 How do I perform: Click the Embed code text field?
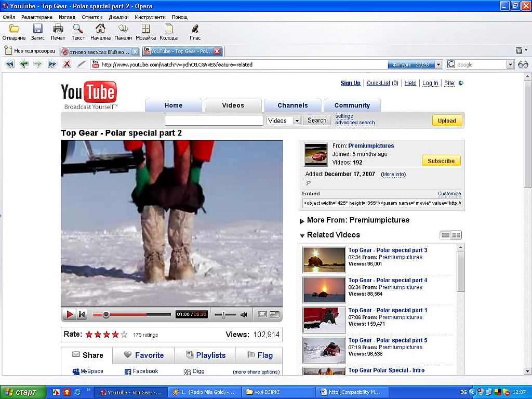382,203
